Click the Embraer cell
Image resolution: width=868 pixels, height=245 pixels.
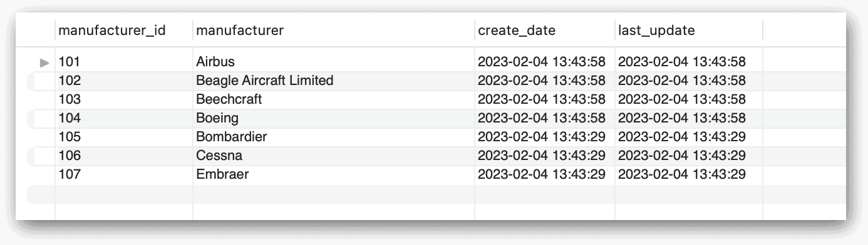[x=333, y=174]
